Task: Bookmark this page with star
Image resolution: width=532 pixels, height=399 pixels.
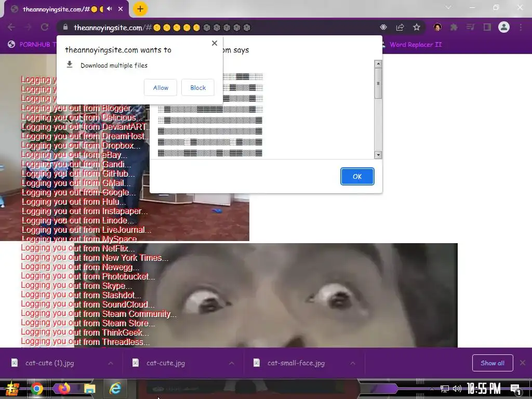Action: point(417,28)
